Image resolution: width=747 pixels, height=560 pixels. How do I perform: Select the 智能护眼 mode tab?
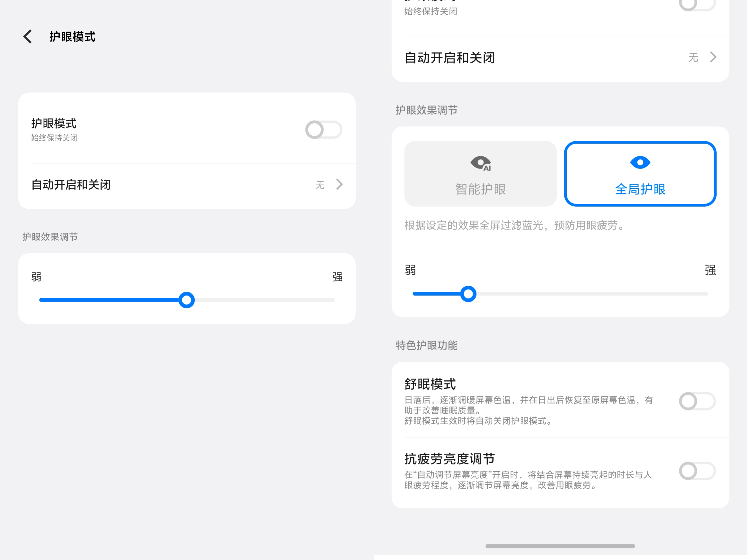[x=480, y=189]
